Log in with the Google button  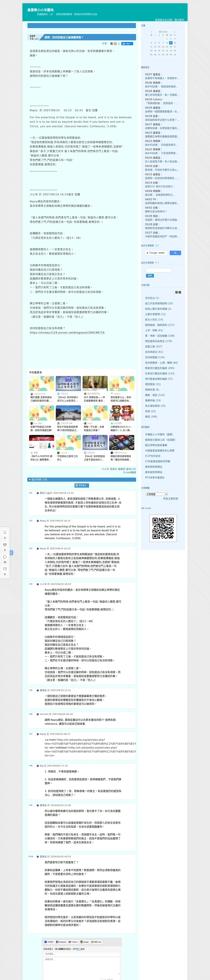click(x=84, y=942)
